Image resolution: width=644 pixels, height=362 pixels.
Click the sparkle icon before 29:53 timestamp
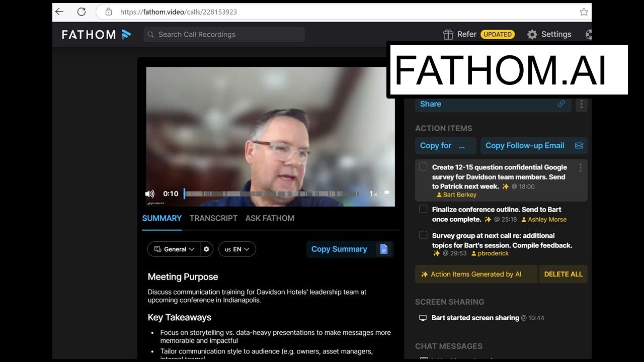pyautogui.click(x=436, y=253)
